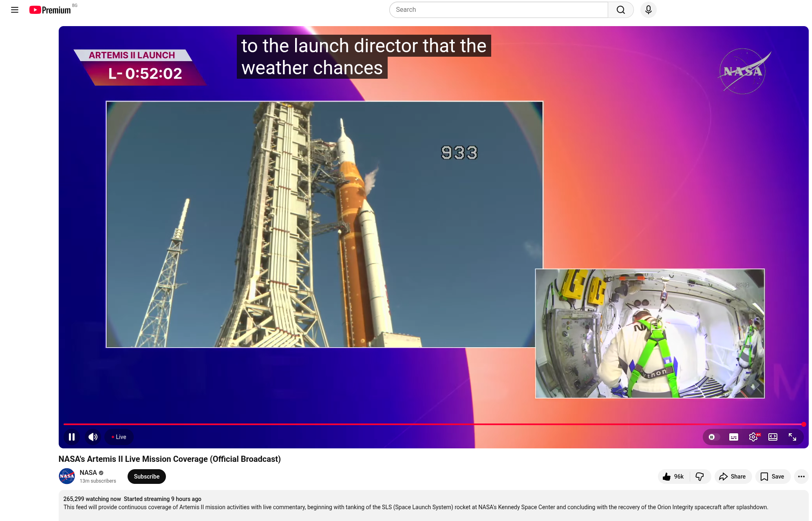Viewport: 812px width, 521px height.
Task: Start voice search with microphone
Action: [x=648, y=10]
